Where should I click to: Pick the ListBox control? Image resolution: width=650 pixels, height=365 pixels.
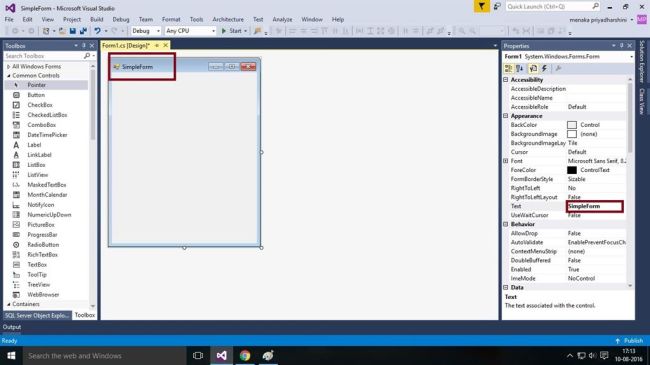click(36, 165)
